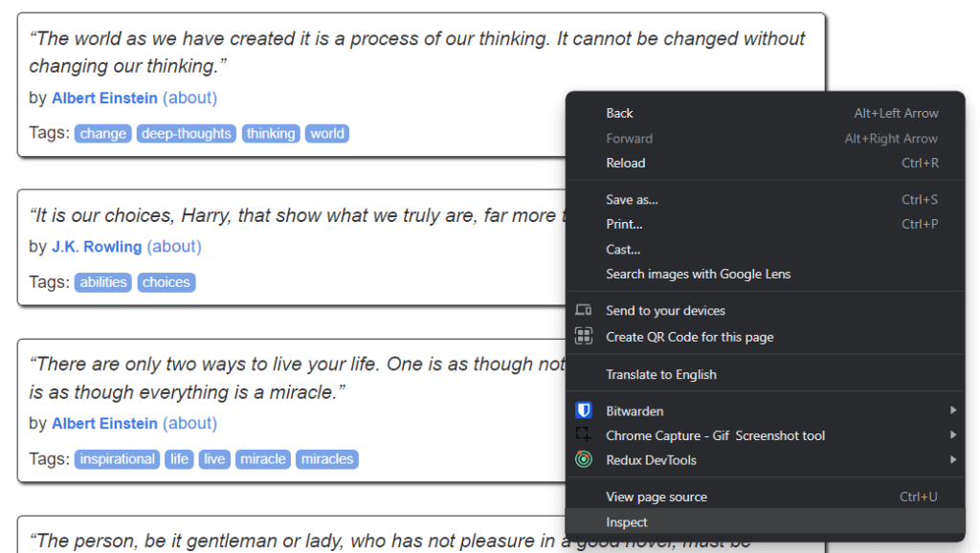Image resolution: width=980 pixels, height=553 pixels.
Task: Select Reload from the context menu
Action: coord(625,163)
